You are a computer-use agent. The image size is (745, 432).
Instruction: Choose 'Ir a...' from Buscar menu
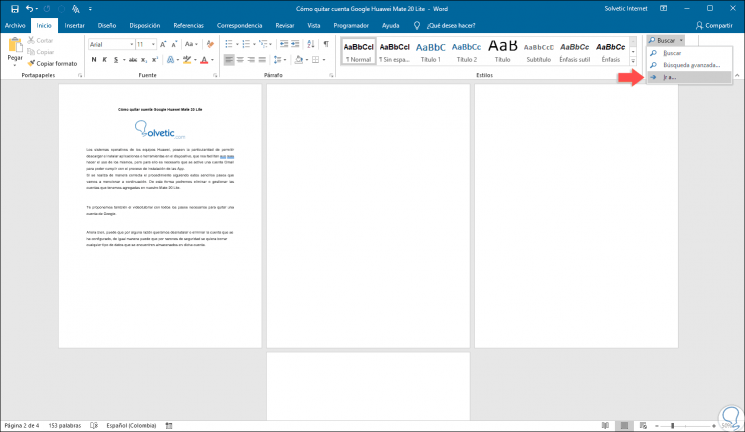[x=668, y=77]
